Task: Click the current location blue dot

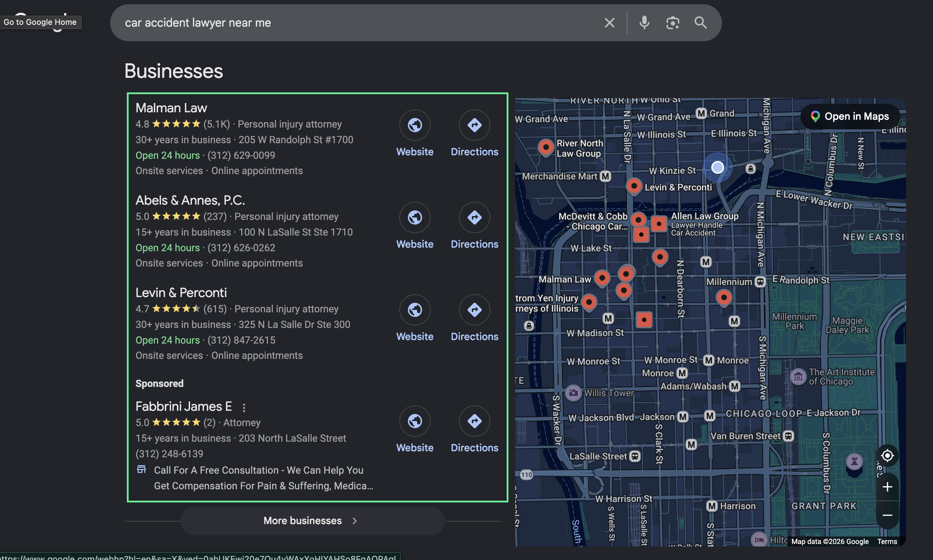Action: pos(717,167)
